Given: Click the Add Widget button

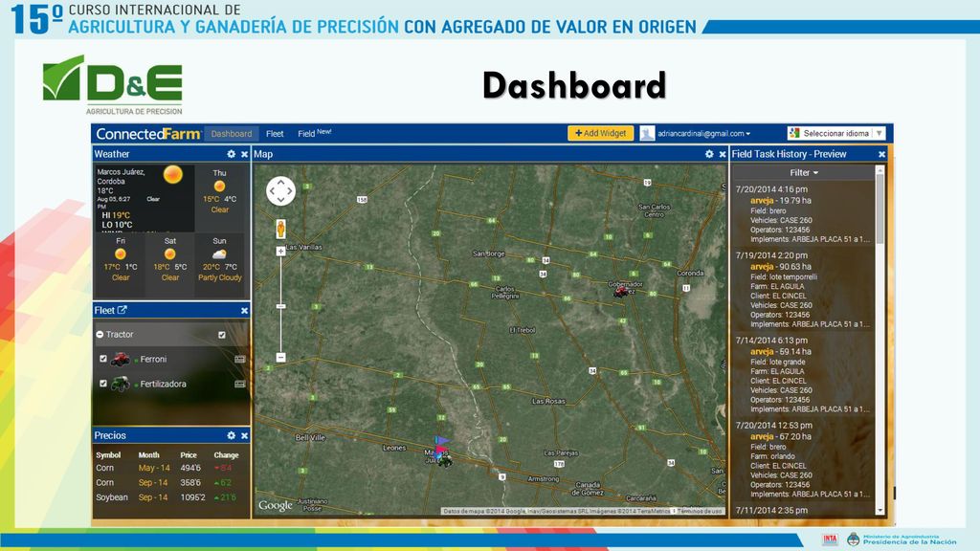Looking at the screenshot, I should tap(601, 133).
